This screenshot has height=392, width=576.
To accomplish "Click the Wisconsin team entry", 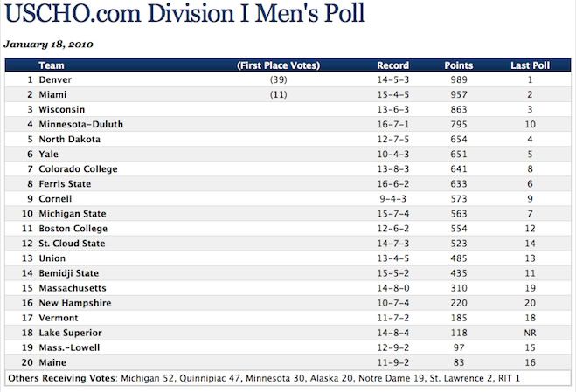I will (62, 109).
